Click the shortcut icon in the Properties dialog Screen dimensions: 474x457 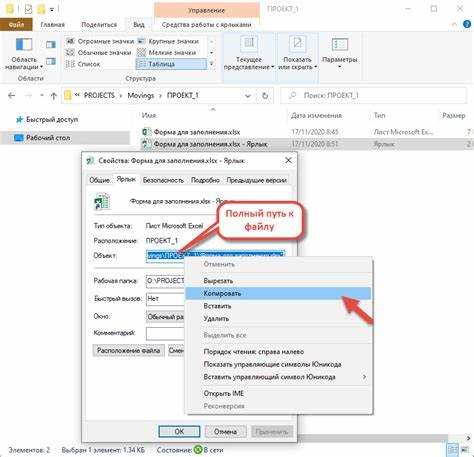(x=102, y=202)
